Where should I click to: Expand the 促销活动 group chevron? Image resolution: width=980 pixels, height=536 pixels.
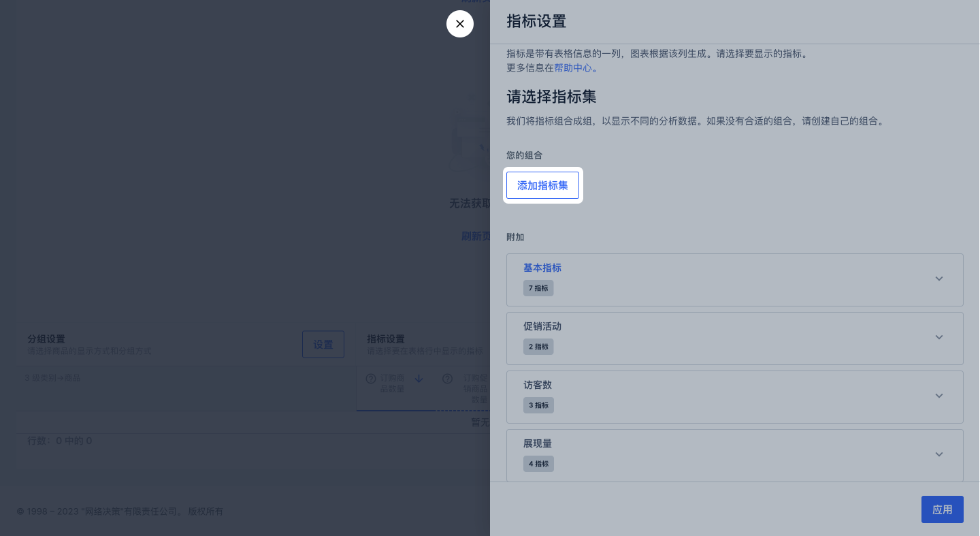pyautogui.click(x=939, y=337)
